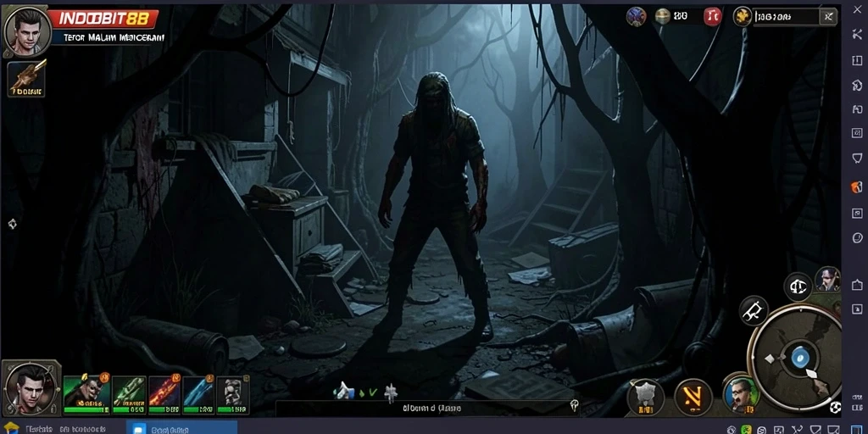Open the hero portrait in bottom-left corner

31,388
